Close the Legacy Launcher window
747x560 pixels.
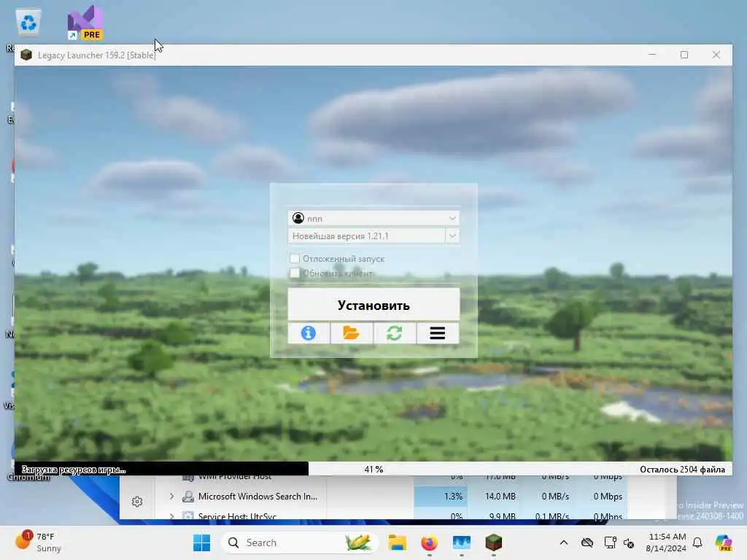[716, 55]
